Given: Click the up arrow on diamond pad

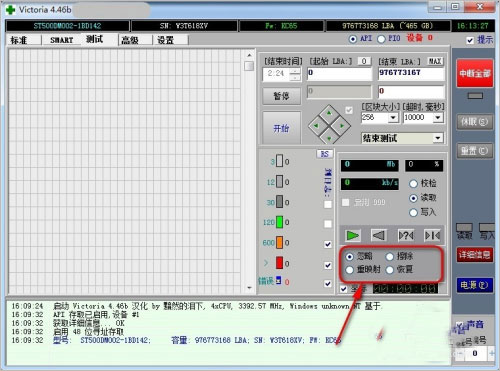Looking at the screenshot, I should click(x=329, y=114).
